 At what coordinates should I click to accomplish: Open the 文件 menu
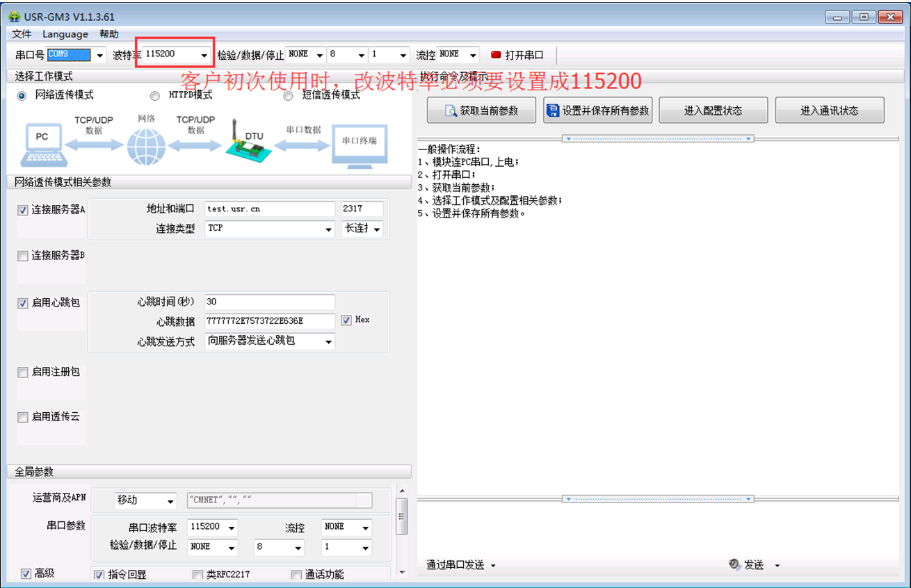point(22,34)
